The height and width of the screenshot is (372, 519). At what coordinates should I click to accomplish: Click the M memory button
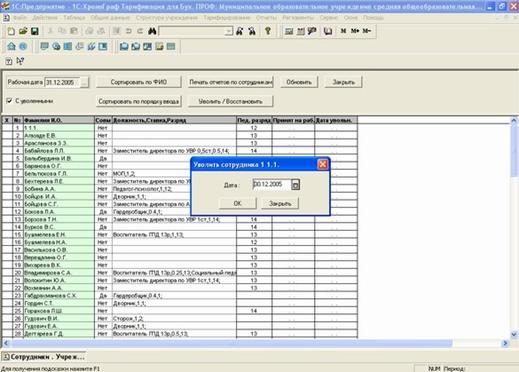tap(343, 31)
